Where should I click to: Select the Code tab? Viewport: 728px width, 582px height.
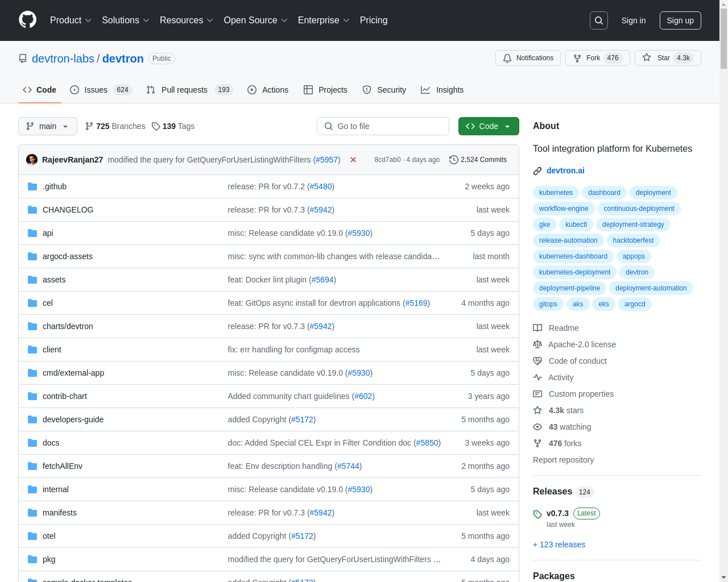coord(40,90)
